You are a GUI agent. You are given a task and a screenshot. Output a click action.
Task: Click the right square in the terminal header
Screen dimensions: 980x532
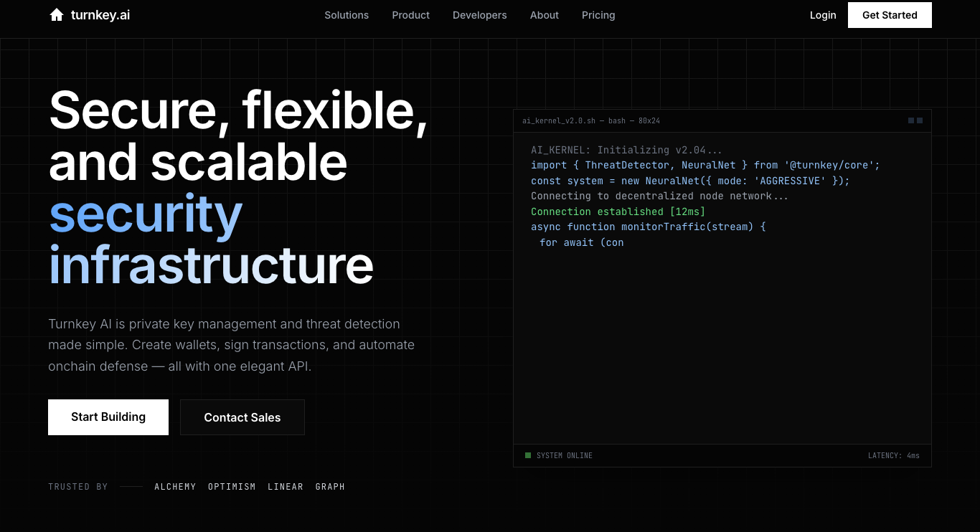(920, 120)
